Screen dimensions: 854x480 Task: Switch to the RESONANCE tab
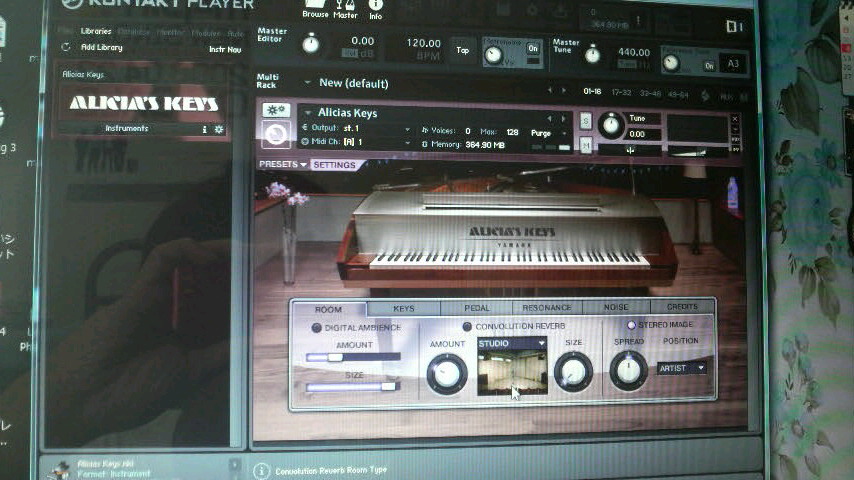(547, 308)
